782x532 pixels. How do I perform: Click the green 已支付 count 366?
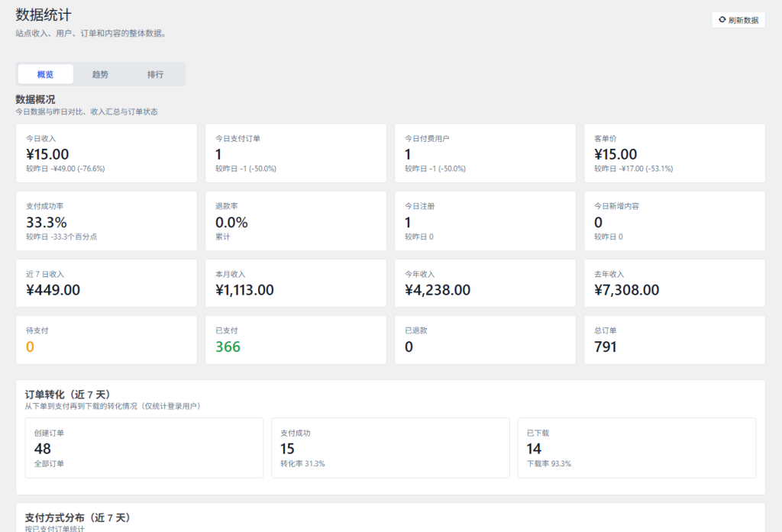228,347
